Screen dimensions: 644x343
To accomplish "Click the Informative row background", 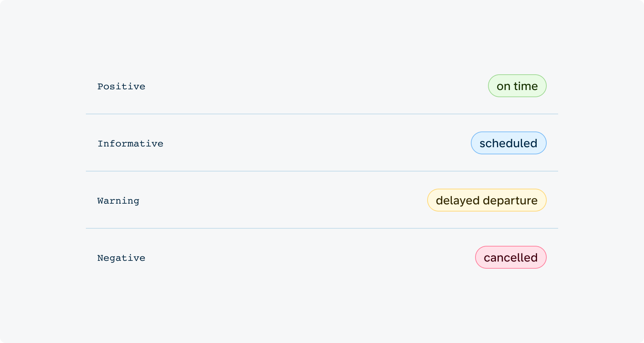I will point(322,143).
